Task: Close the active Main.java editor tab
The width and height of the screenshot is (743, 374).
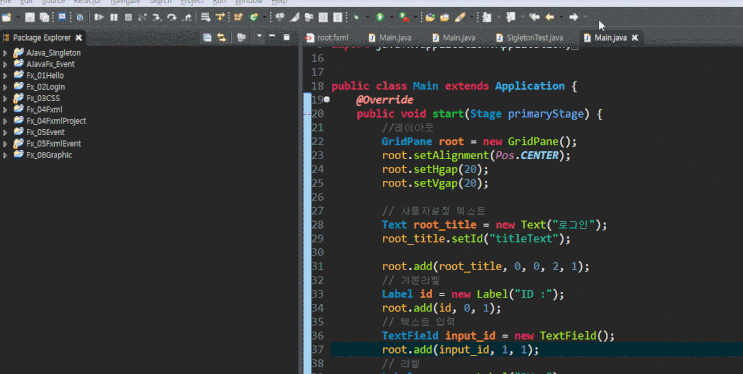Action: coord(635,37)
